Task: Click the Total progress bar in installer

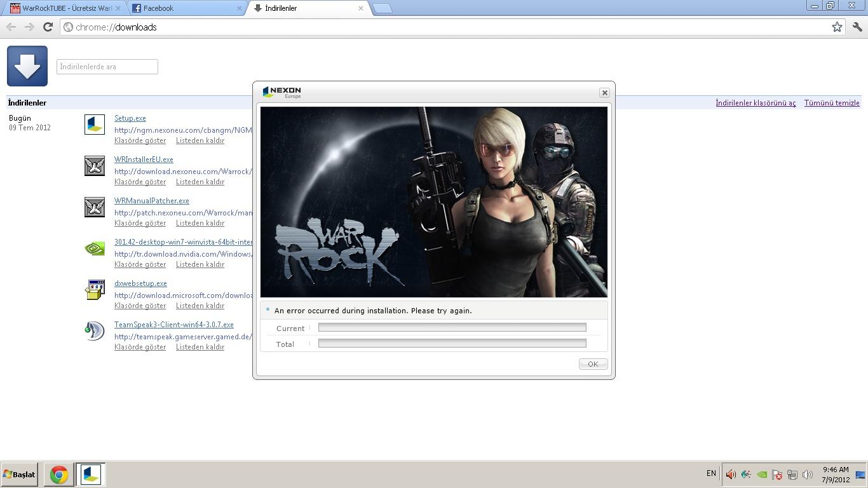Action: tap(452, 343)
